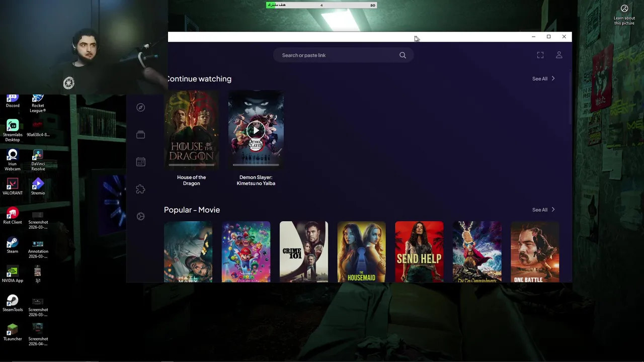Maximize the Stremio window
This screenshot has width=644, height=362.
coord(548,37)
